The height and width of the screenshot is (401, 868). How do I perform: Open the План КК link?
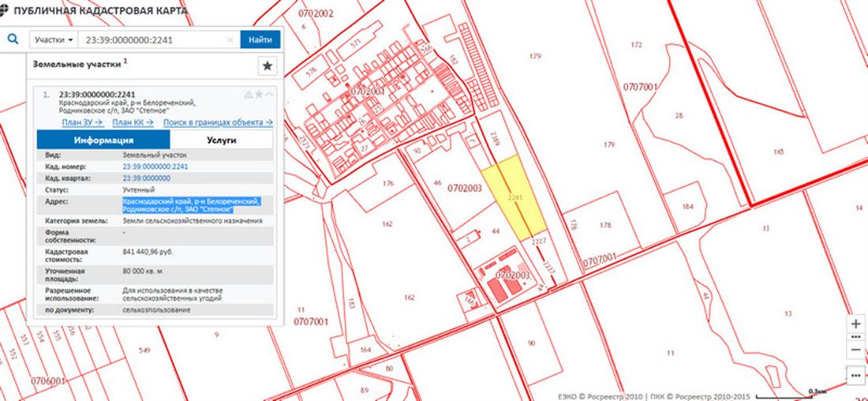[x=133, y=122]
